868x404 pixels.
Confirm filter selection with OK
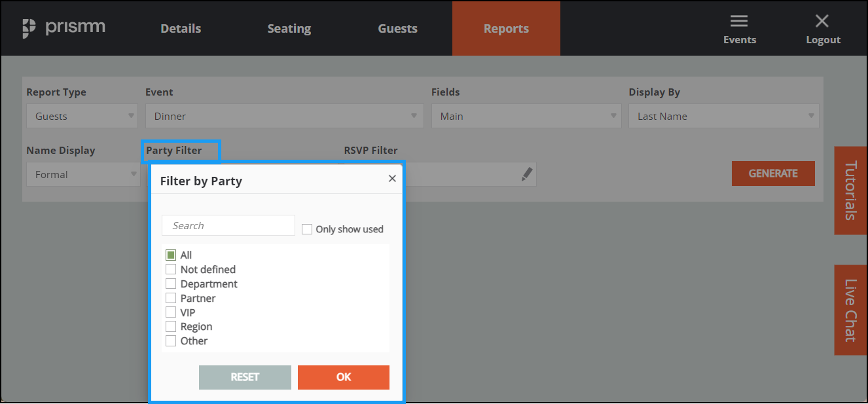point(343,377)
